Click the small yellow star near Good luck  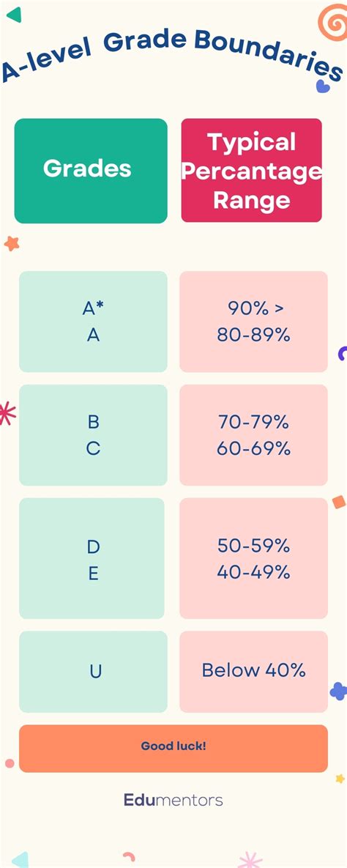pos(340,779)
